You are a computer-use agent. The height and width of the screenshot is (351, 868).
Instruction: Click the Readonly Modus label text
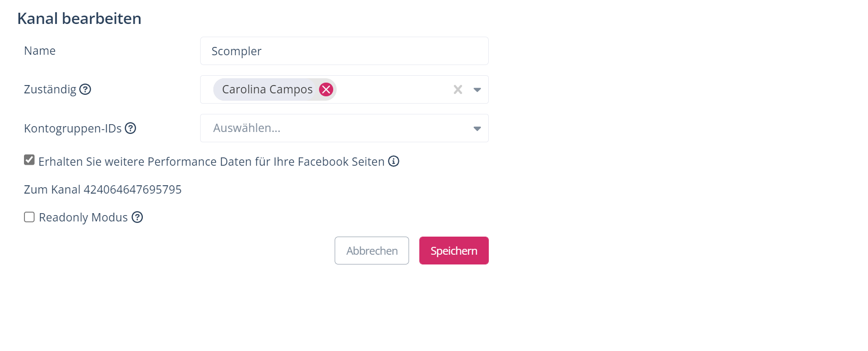(83, 218)
